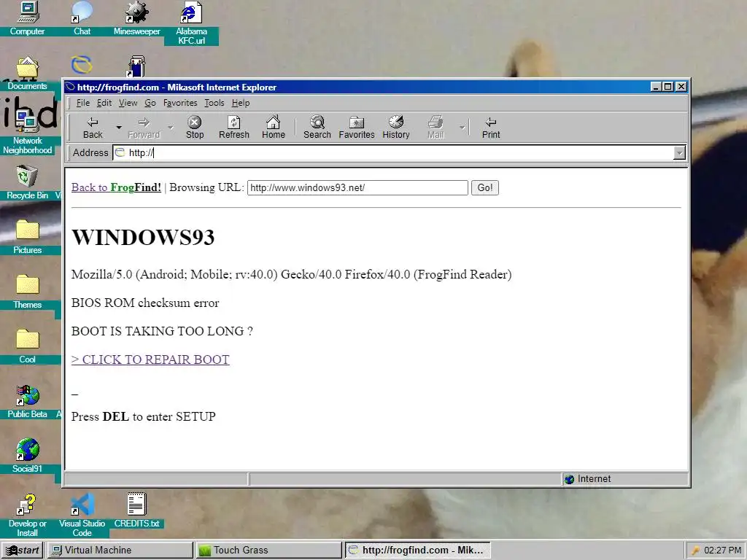
Task: Click the Back toolbar button
Action: coord(93,128)
